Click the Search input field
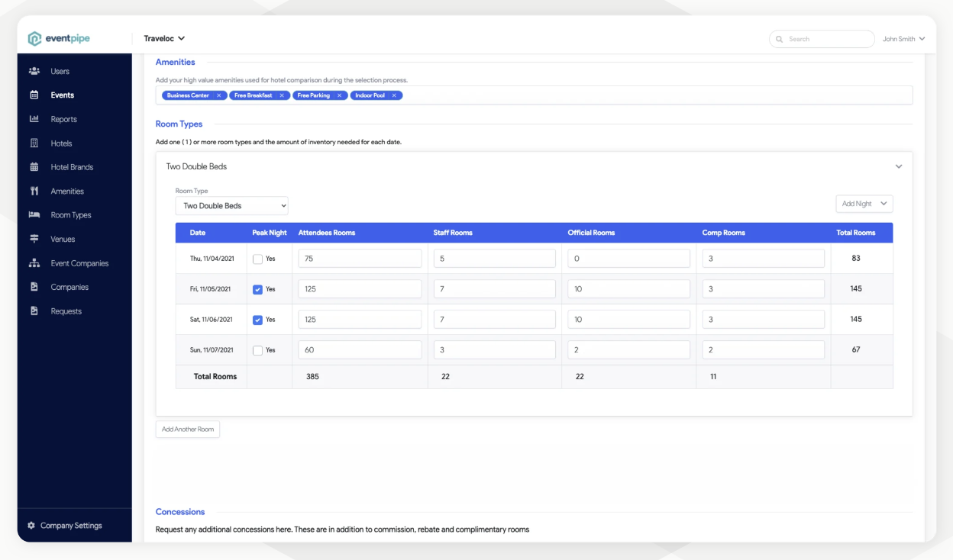Viewport: 953px width, 560px height. (822, 39)
